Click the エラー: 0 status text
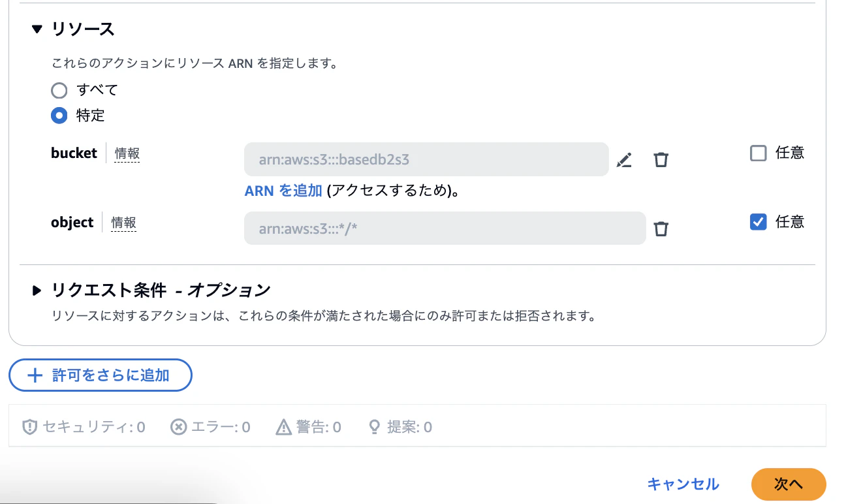846x504 pixels. click(221, 428)
